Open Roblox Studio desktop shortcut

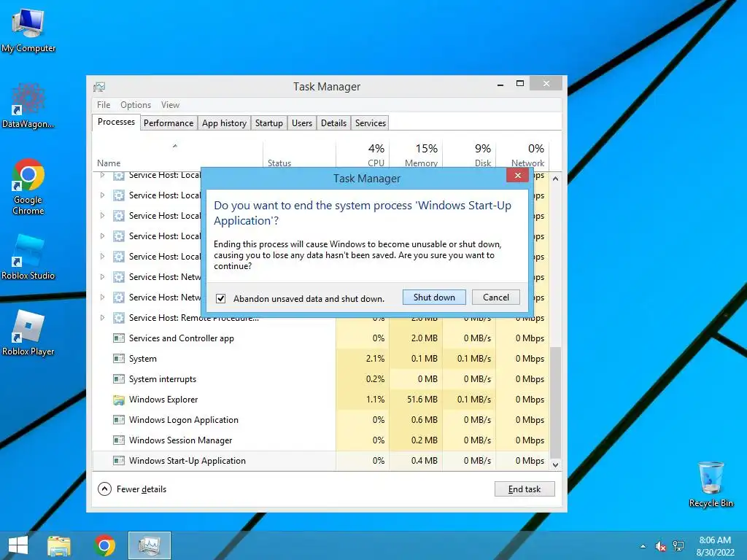[28, 257]
